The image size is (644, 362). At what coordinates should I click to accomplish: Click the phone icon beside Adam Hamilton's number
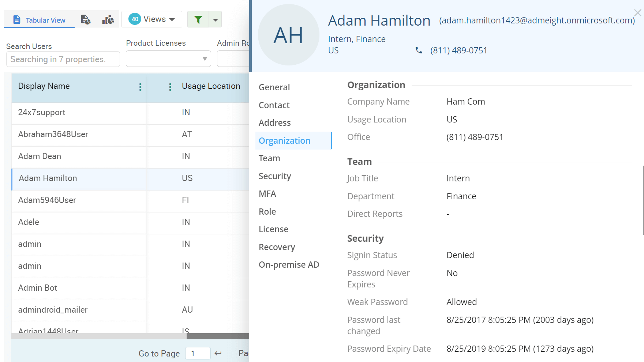pos(419,50)
